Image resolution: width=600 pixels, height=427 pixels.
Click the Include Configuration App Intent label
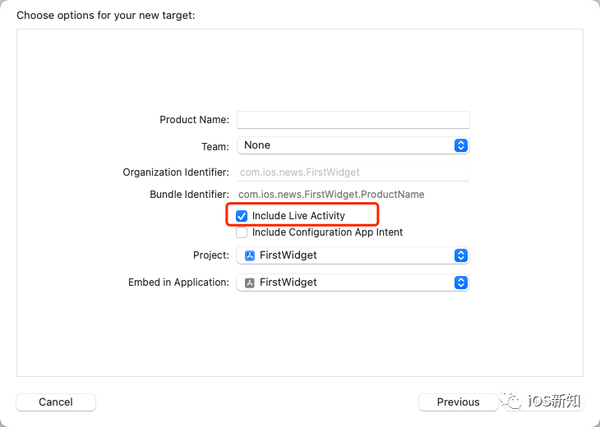(327, 232)
